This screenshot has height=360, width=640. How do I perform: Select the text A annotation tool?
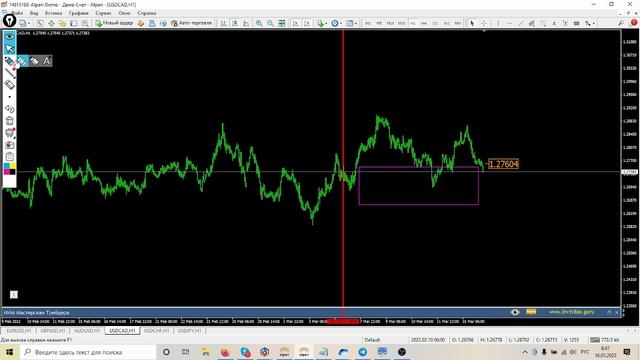(x=47, y=61)
